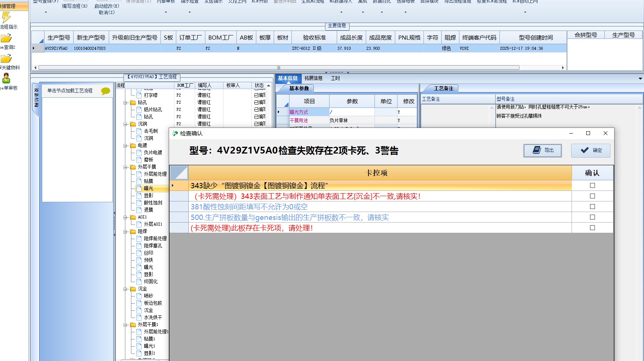Click the yellow speech bubble icon
The height and width of the screenshot is (361, 644).
pyautogui.click(x=106, y=91)
